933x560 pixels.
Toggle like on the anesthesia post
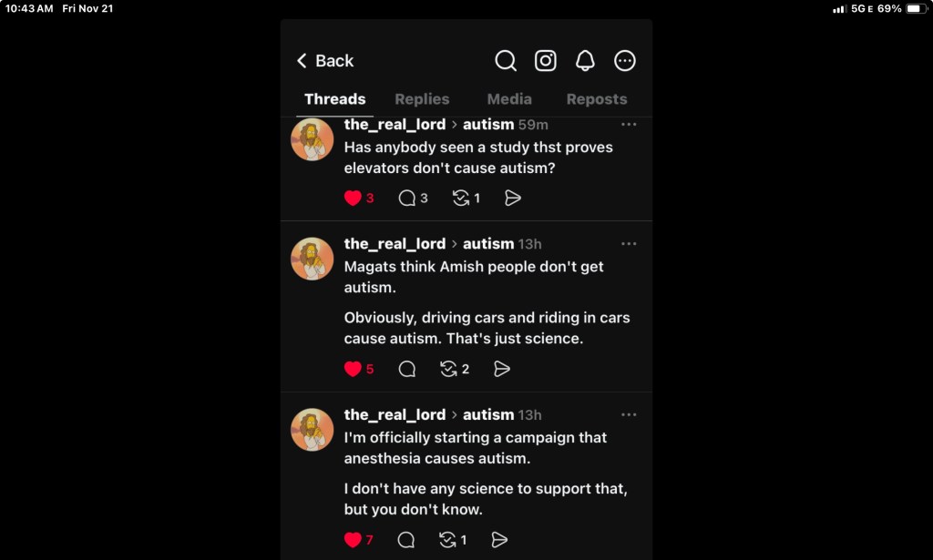(x=353, y=540)
